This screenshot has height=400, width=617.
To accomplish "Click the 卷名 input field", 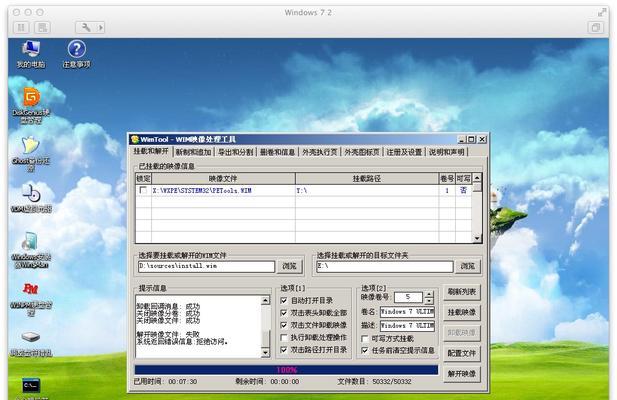I will click(407, 312).
